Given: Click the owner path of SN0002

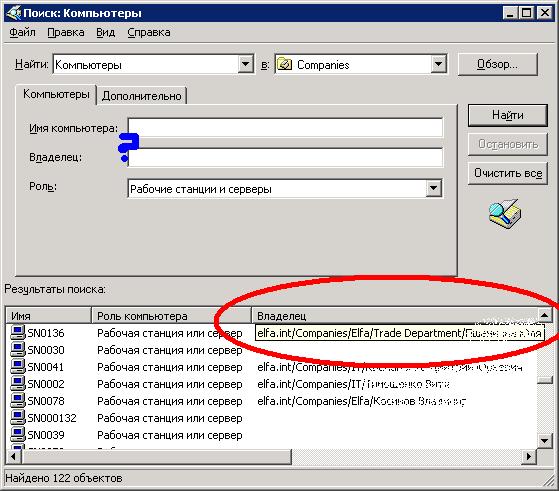Looking at the screenshot, I should pos(353,384).
